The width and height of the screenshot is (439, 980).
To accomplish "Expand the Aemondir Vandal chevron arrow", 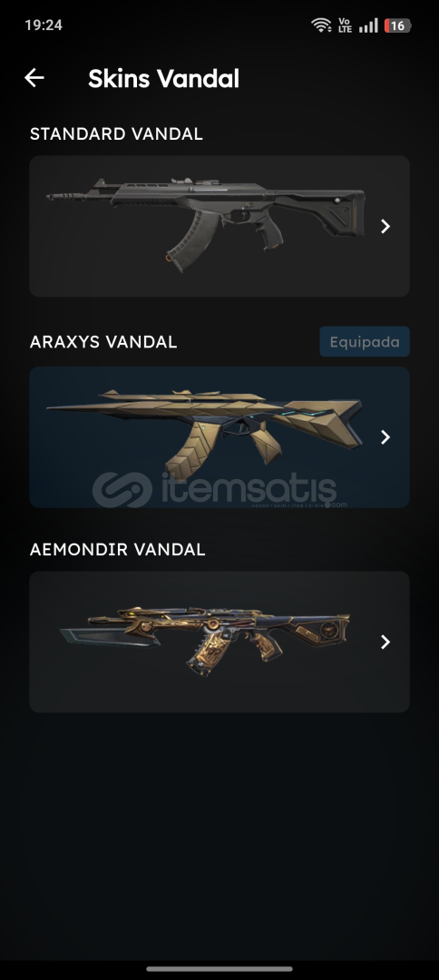I will [x=385, y=642].
